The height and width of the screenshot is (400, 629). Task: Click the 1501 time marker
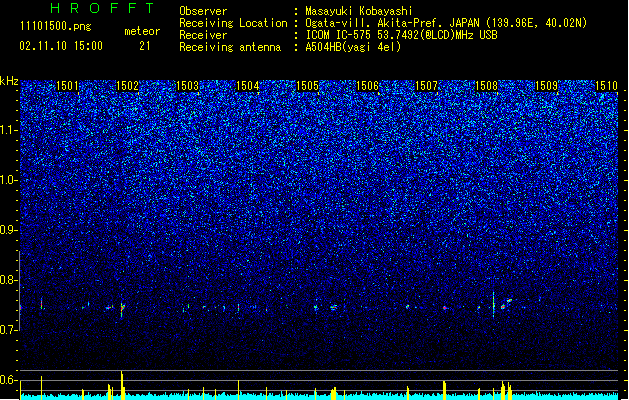(67, 86)
